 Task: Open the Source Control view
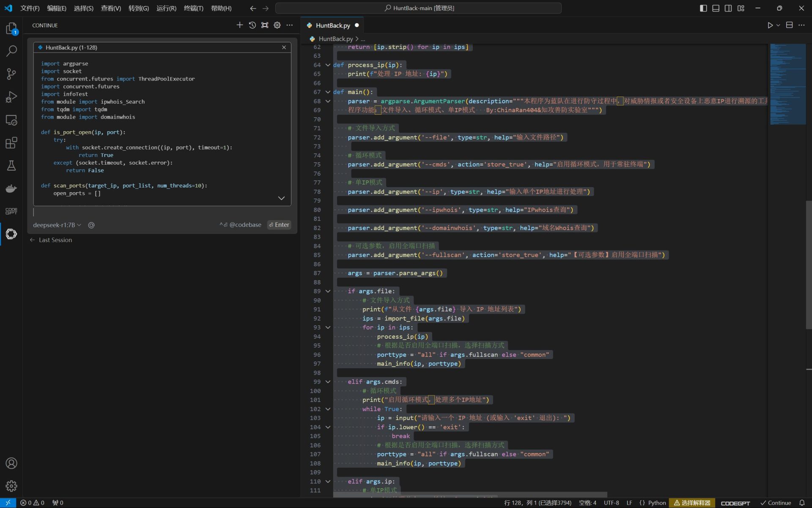pyautogui.click(x=11, y=74)
